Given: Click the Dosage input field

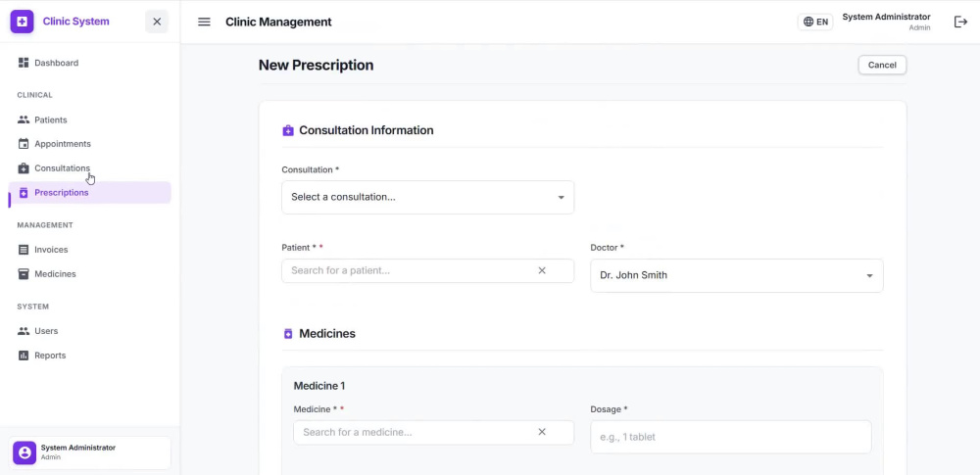Looking at the screenshot, I should pos(731,437).
